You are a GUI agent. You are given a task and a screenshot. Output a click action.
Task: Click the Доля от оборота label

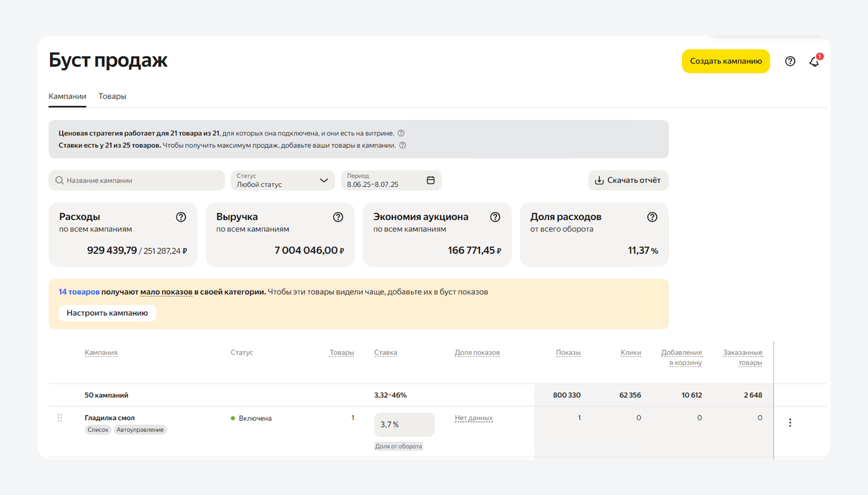click(x=399, y=446)
